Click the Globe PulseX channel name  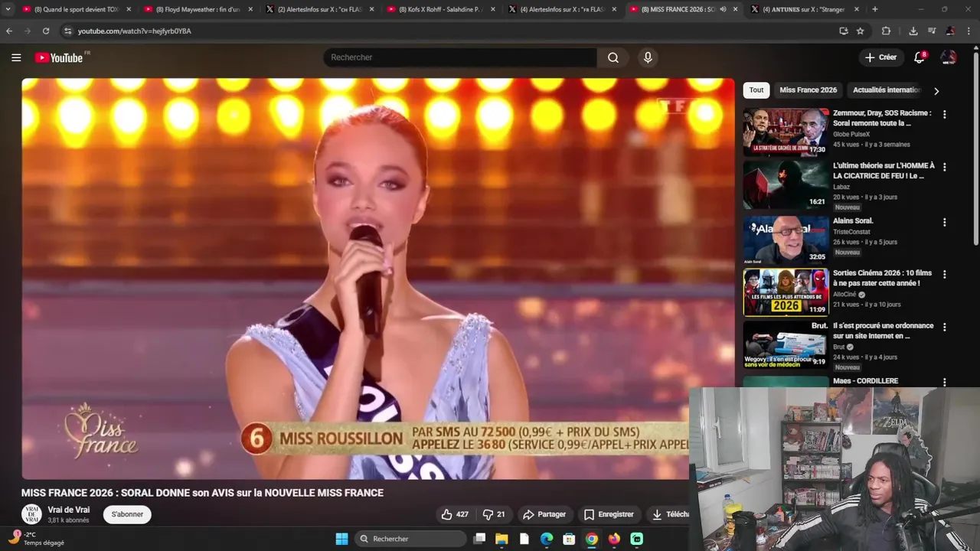851,135
